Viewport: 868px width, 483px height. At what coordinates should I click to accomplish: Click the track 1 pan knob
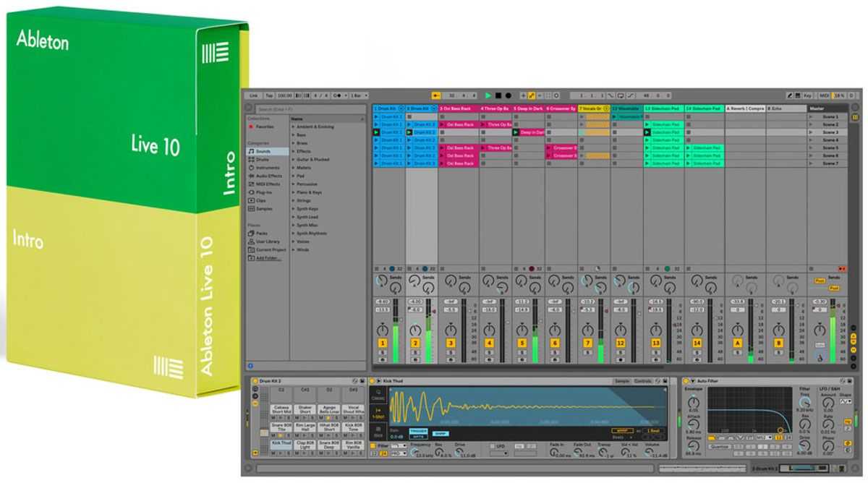[383, 329]
